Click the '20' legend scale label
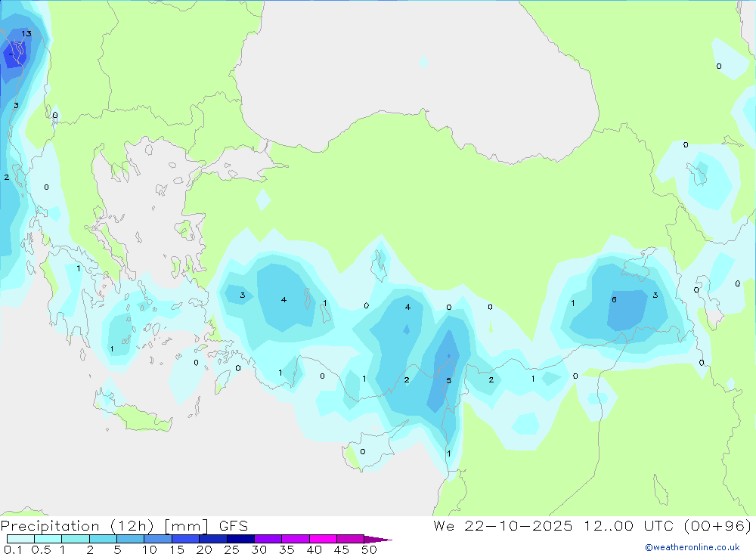The image size is (756, 554). [x=204, y=549]
